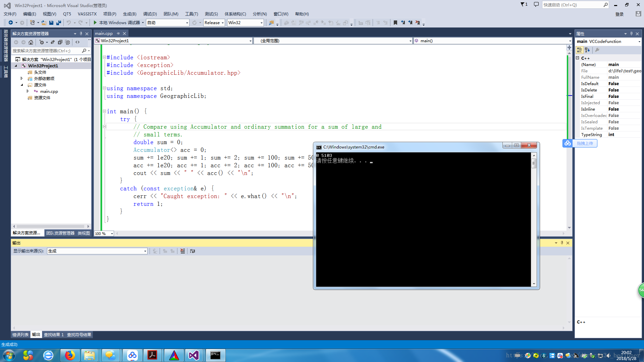644x362 pixels.
Task: Click the 快速启动 quick launch search box
Action: click(x=575, y=5)
